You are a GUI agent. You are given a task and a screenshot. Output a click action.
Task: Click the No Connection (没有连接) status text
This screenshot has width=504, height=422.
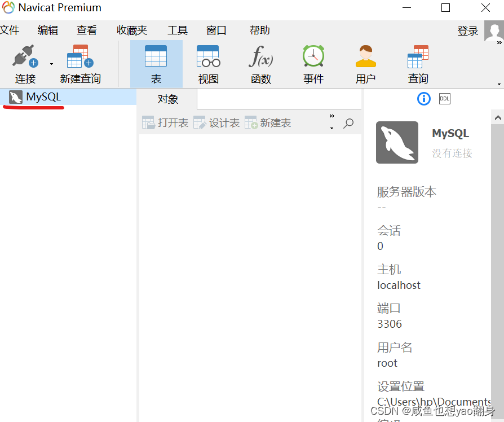point(452,153)
